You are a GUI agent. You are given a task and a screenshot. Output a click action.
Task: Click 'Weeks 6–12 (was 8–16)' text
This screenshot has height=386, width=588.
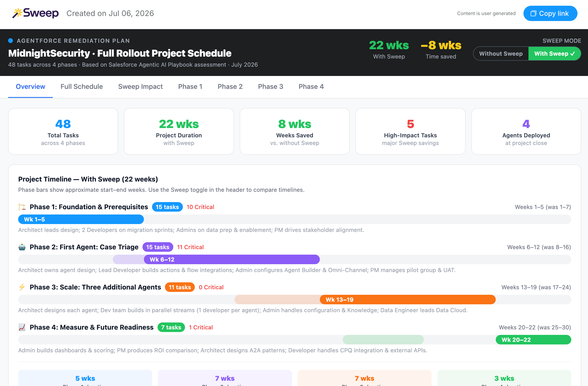539,247
